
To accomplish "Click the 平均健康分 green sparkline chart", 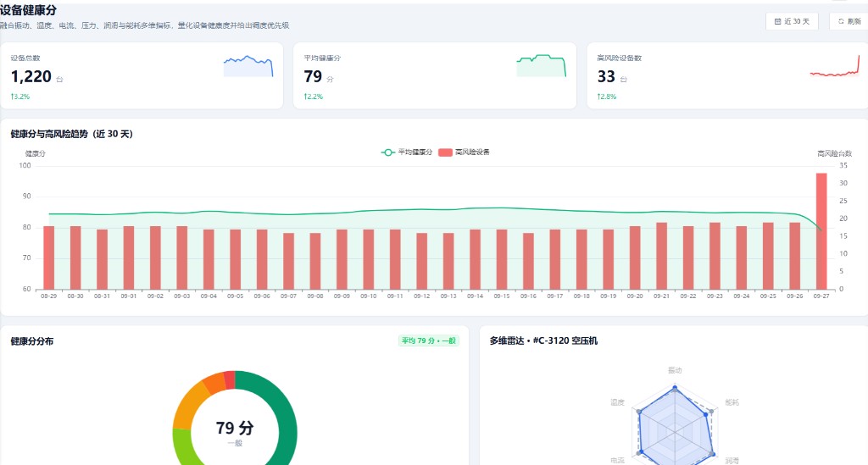I will [542, 66].
